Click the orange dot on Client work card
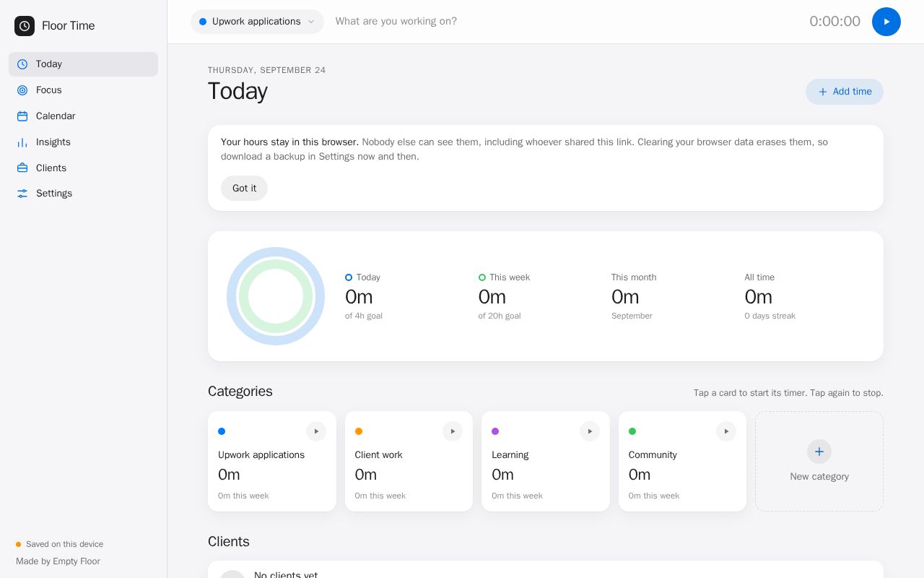This screenshot has height=578, width=924. [x=359, y=431]
